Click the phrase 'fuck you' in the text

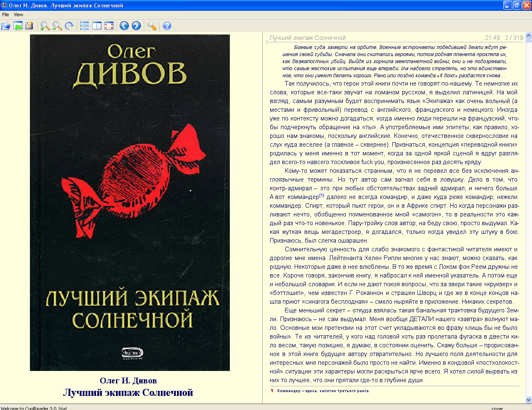coord(373,162)
